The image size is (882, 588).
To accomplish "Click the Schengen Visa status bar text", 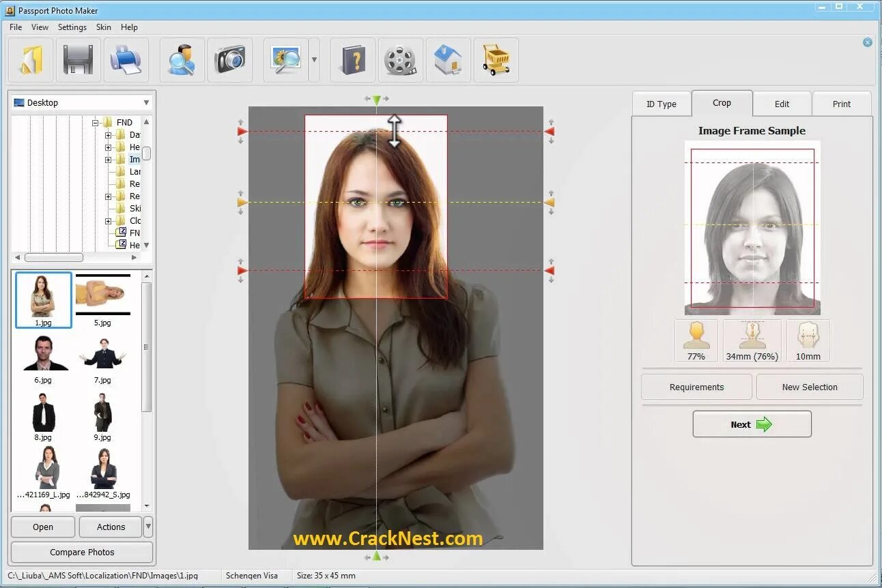I will point(252,576).
